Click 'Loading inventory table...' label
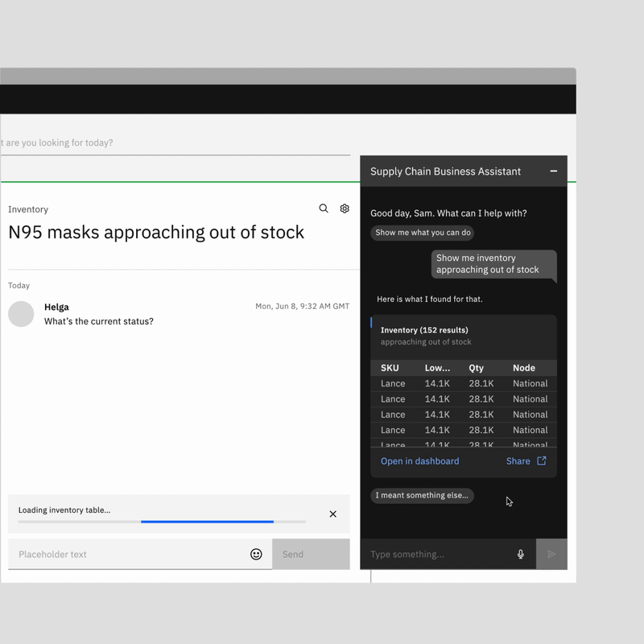Screen dimensions: 644x644 click(64, 510)
